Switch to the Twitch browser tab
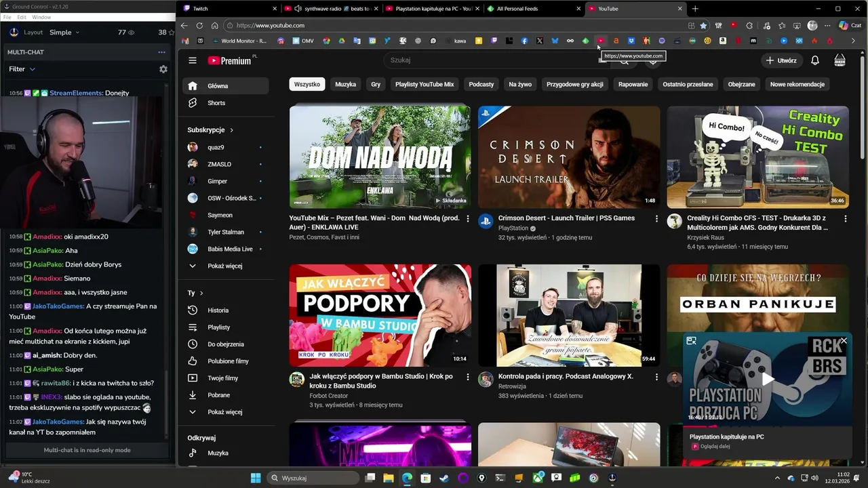Viewport: 868px width, 488px height. [x=230, y=9]
